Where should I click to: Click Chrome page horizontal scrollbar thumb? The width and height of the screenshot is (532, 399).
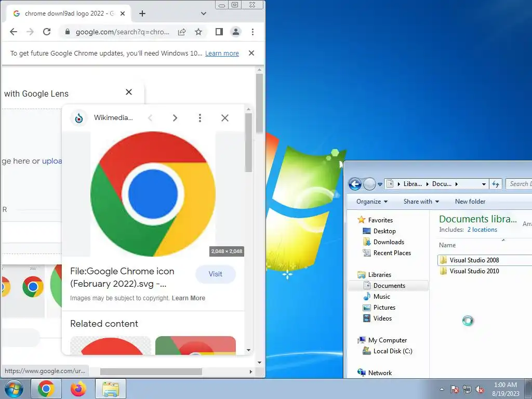click(x=151, y=372)
